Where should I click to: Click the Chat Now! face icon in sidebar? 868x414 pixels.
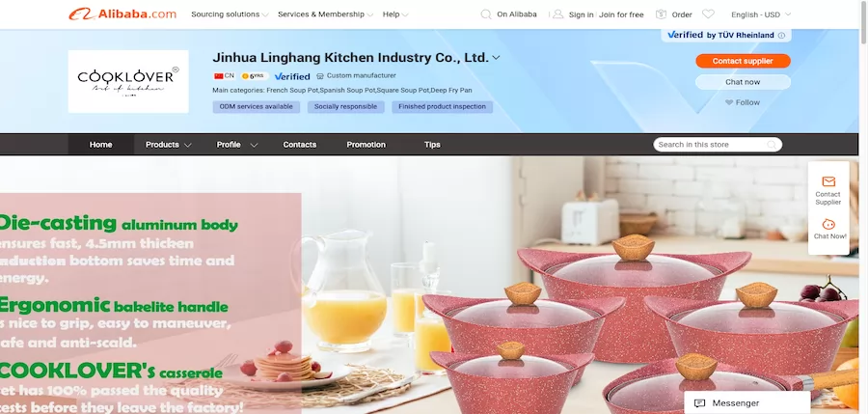(828, 224)
